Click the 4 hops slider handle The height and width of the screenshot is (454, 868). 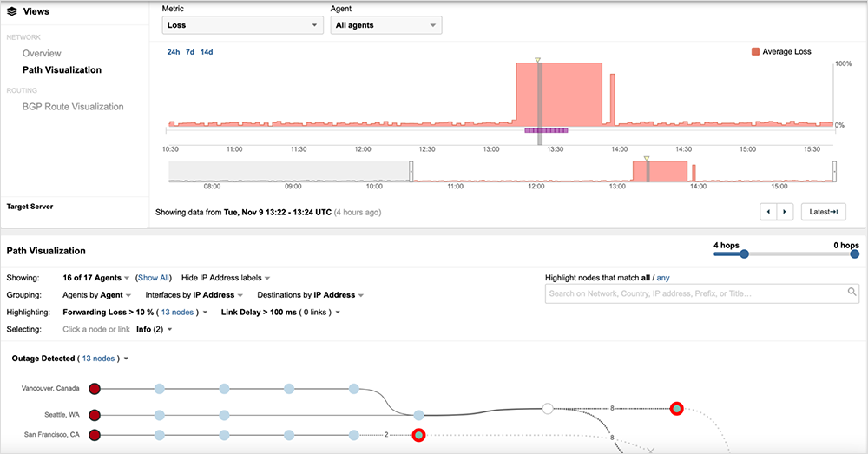point(744,254)
